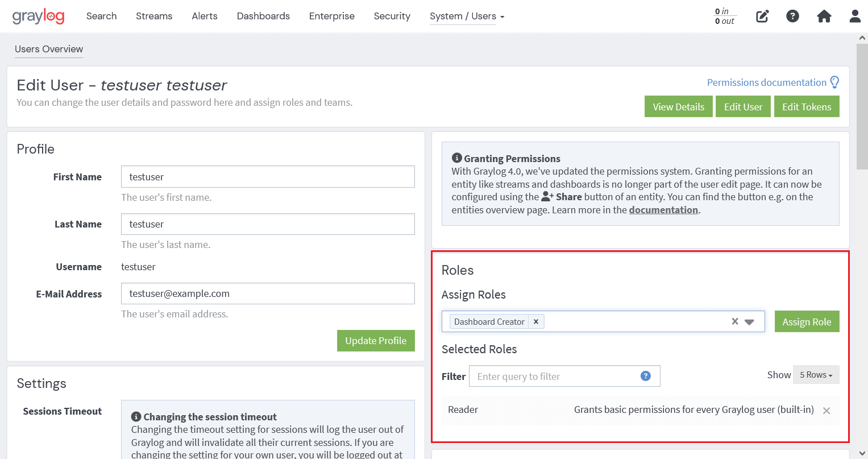868x459 pixels.
Task: Focus the First Name input field
Action: (x=268, y=177)
